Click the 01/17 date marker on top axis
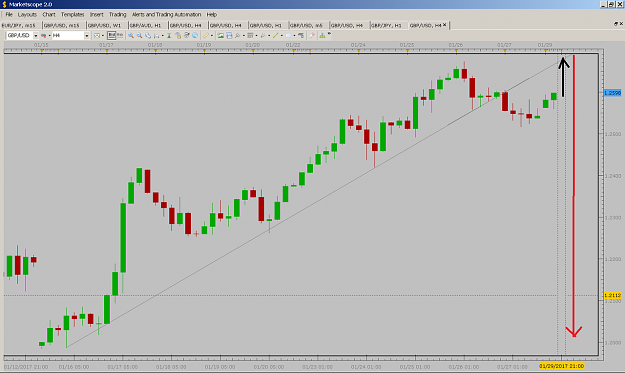 click(106, 45)
